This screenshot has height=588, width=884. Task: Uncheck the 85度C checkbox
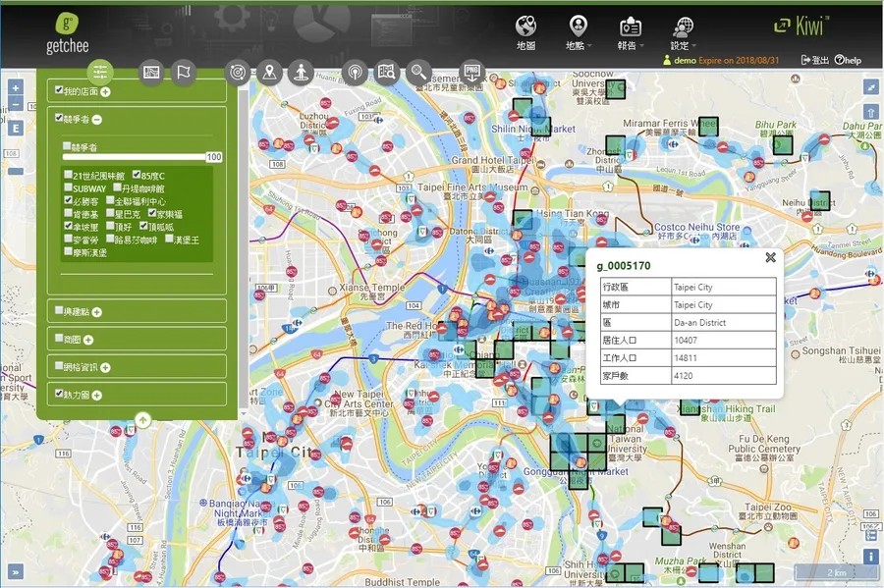pyautogui.click(x=137, y=174)
